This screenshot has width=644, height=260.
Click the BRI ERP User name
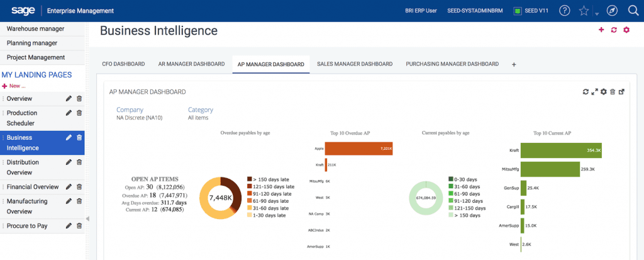pos(421,11)
